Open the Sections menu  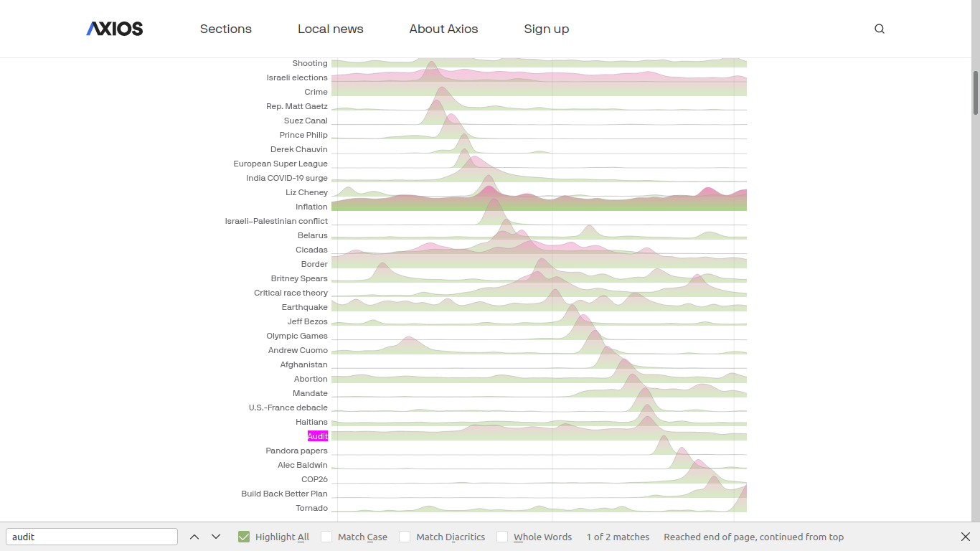pyautogui.click(x=226, y=29)
